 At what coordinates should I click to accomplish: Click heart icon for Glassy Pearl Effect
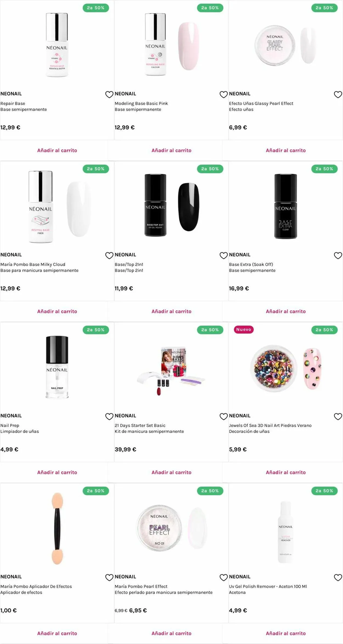pos(338,95)
